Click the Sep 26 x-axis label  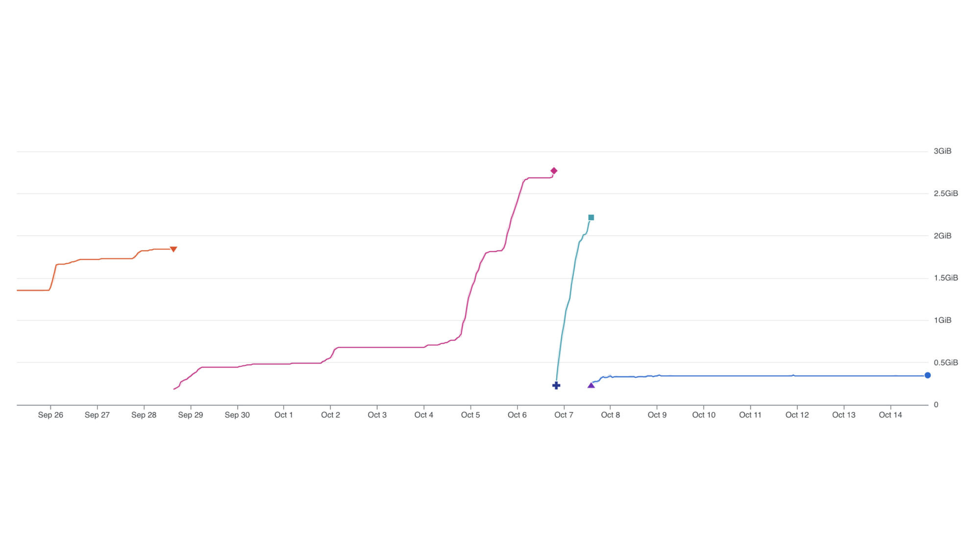click(x=50, y=415)
